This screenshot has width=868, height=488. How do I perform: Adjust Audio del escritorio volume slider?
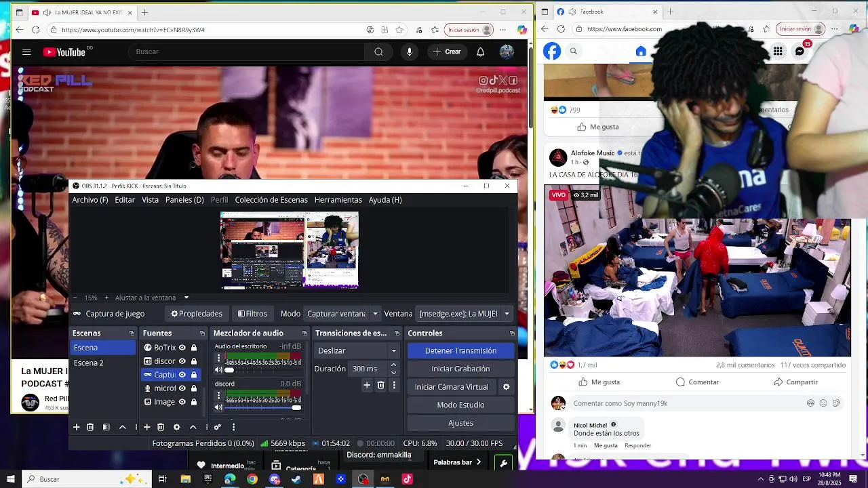click(263, 370)
